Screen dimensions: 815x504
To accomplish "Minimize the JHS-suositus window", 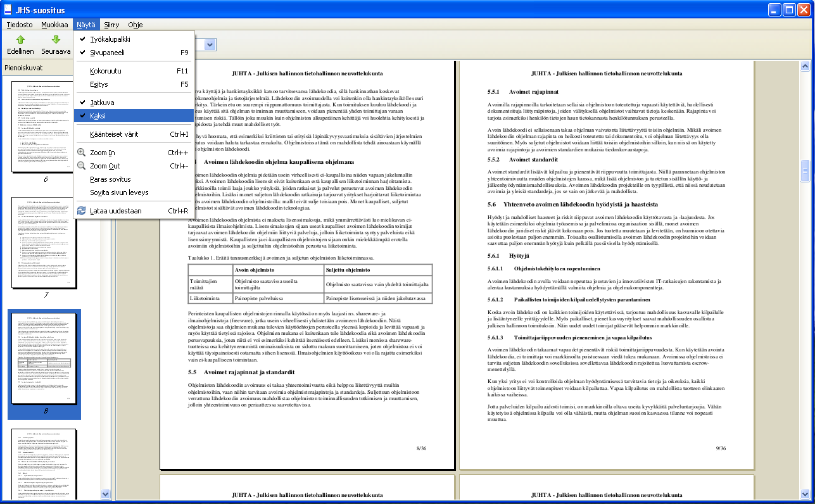I will [x=774, y=9].
